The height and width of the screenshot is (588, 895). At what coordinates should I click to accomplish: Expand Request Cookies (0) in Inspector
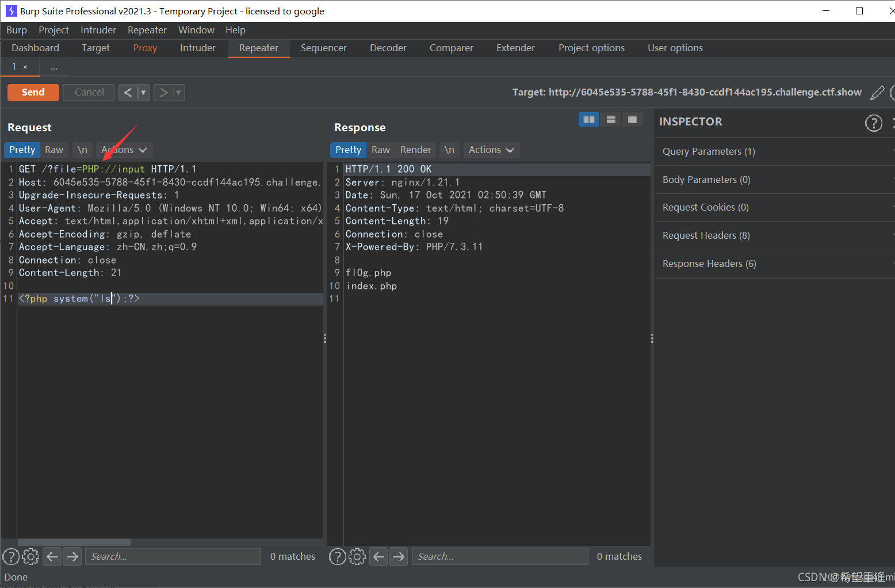[x=775, y=208]
